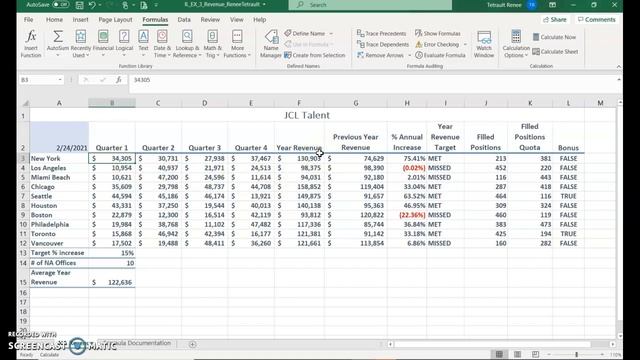Click the Save icon in the title bar
This screenshot has width=640, height=360.
[80, 5]
